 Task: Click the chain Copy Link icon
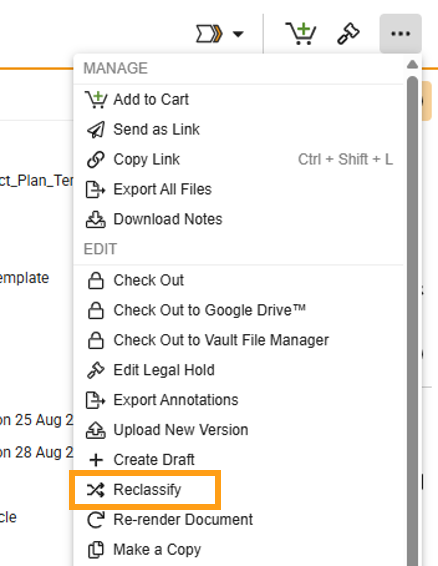[x=96, y=160]
